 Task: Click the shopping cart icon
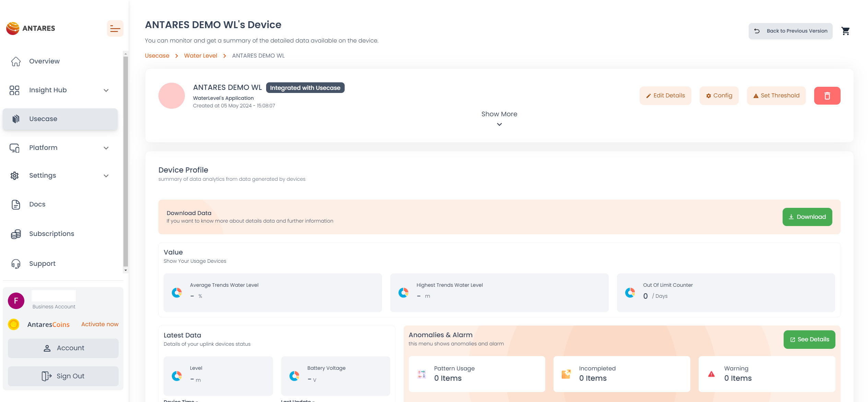pyautogui.click(x=845, y=31)
